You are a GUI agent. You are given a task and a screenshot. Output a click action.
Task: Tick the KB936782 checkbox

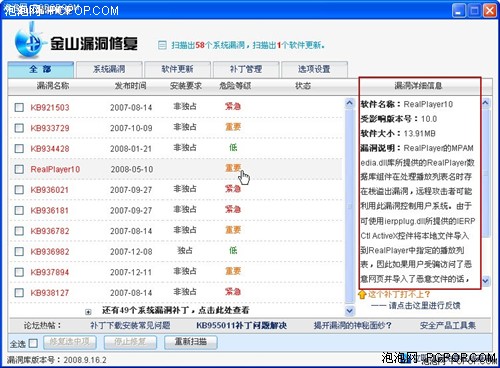[19, 231]
